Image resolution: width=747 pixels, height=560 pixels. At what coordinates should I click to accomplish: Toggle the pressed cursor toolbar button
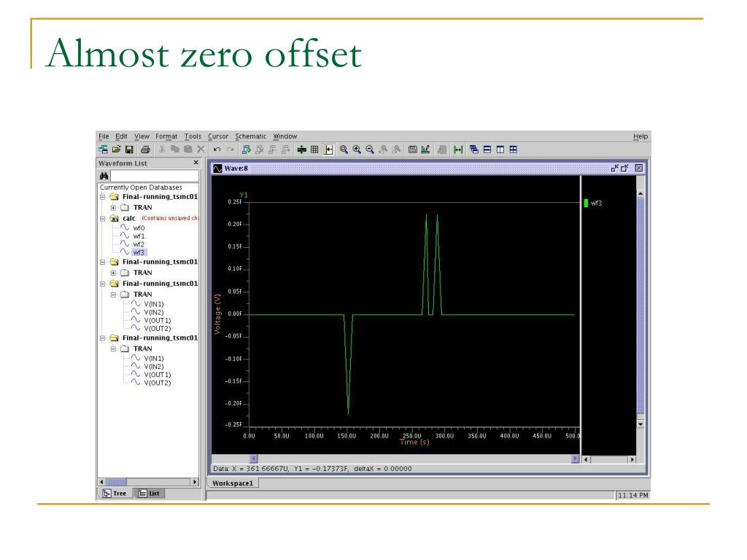pyautogui.click(x=328, y=149)
